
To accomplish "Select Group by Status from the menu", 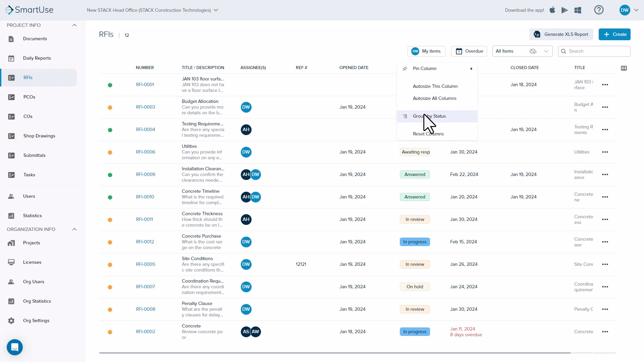I will (429, 116).
